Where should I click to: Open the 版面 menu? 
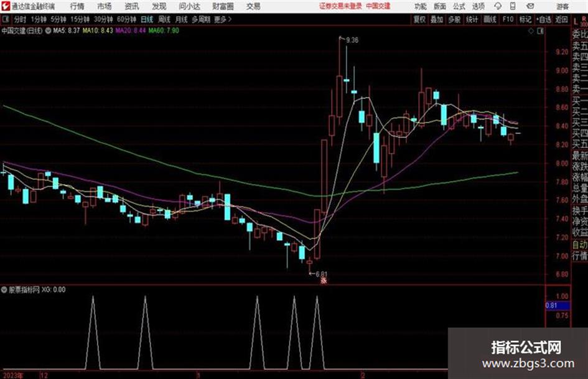[440, 6]
